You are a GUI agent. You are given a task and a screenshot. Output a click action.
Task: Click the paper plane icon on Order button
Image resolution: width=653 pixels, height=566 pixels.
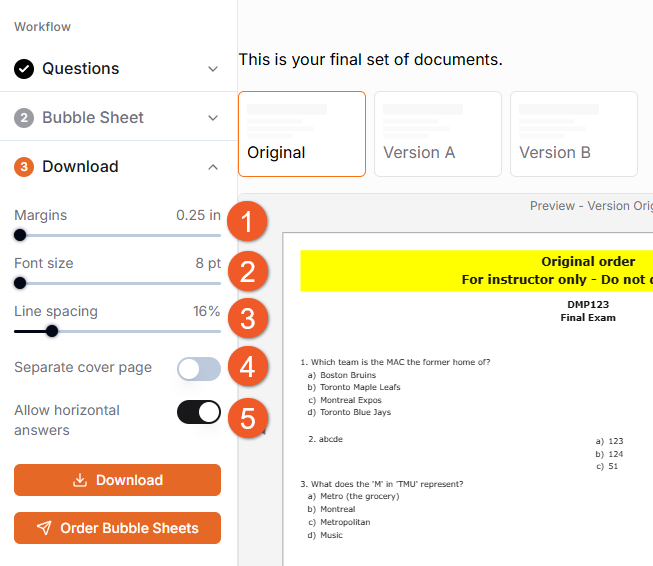click(44, 528)
